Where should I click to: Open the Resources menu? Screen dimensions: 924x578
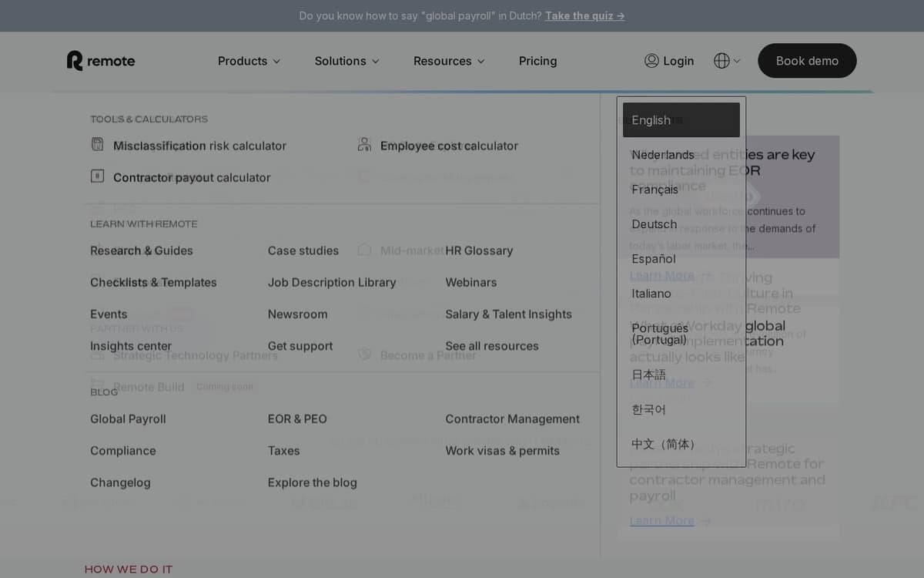pyautogui.click(x=449, y=61)
